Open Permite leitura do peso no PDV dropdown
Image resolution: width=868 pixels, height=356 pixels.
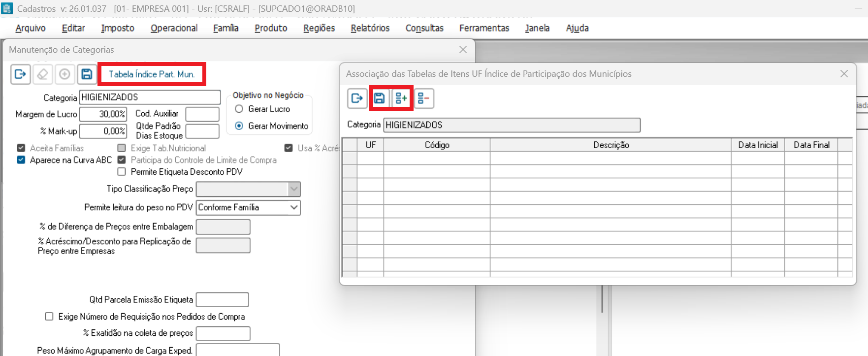pos(294,207)
